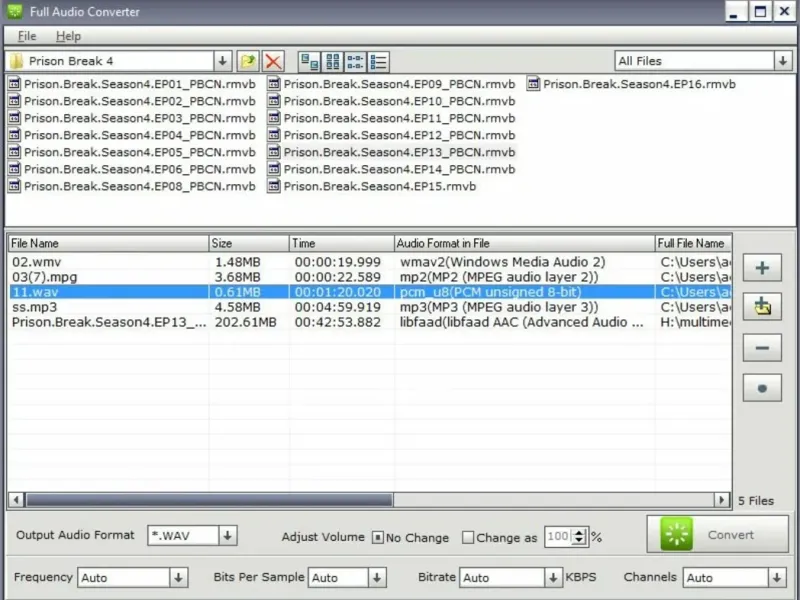800x600 pixels.
Task: Click the Prison Break 4 folder icon
Action: 16,61
